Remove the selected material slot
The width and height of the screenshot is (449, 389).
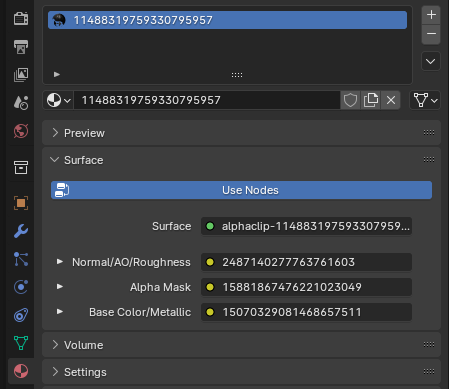click(x=431, y=34)
